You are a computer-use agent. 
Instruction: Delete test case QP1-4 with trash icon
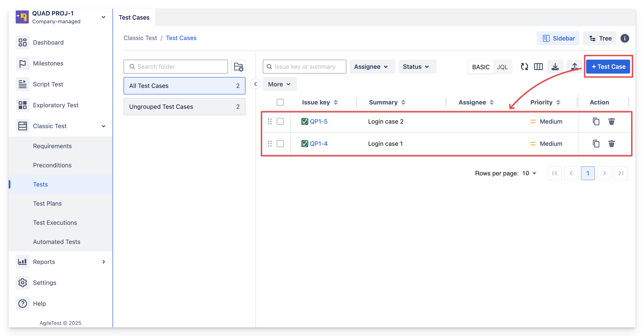point(611,144)
